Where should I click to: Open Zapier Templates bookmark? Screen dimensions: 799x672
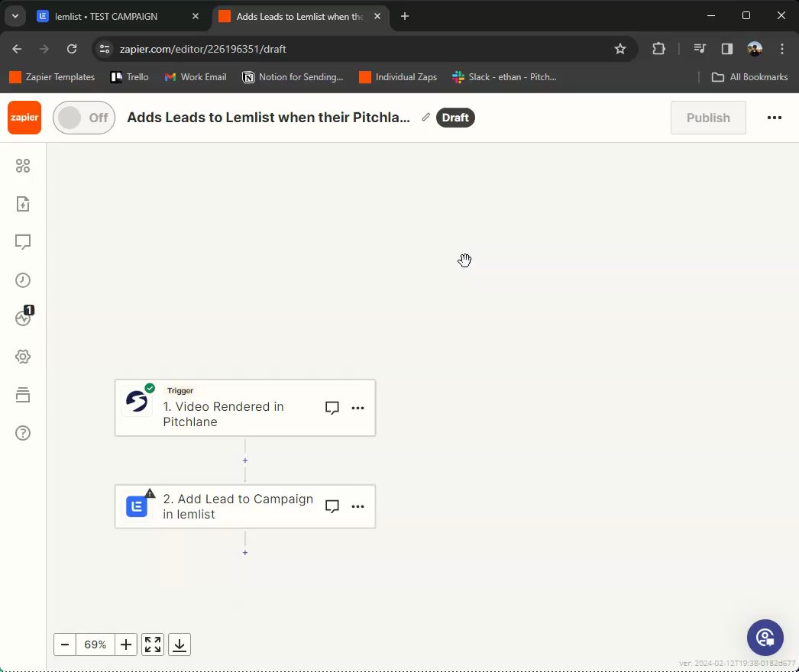point(52,77)
